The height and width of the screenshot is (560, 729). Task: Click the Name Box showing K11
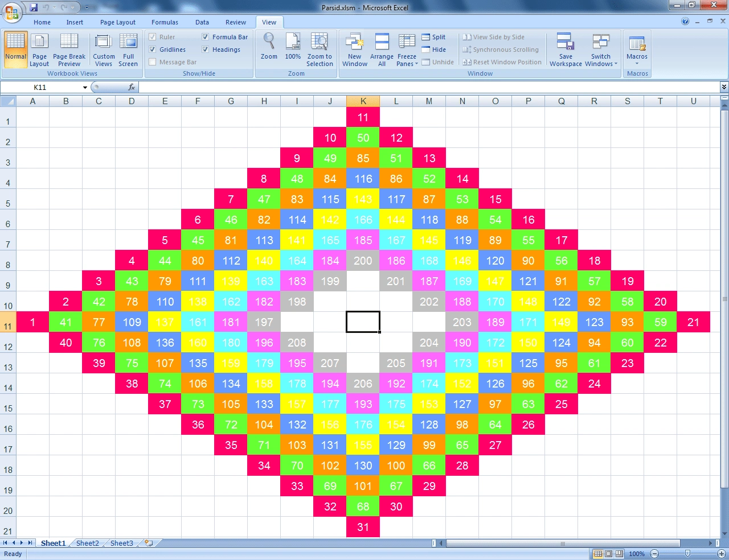[x=40, y=87]
